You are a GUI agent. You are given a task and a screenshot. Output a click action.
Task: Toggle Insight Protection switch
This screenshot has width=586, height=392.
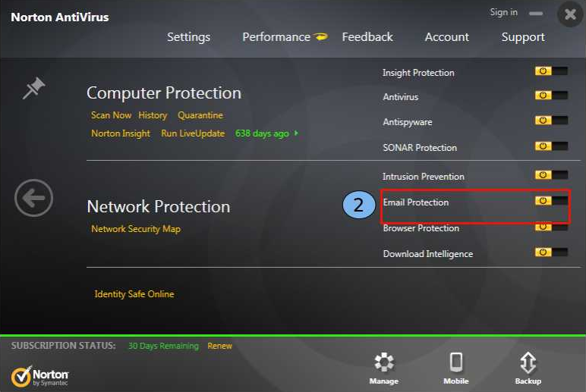[551, 71]
